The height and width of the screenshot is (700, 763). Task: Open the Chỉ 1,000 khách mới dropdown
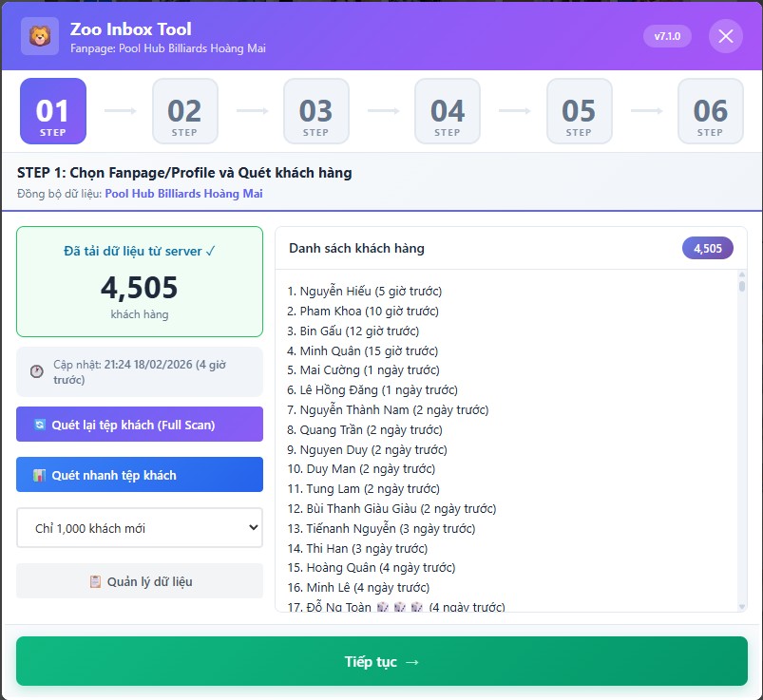tap(140, 528)
